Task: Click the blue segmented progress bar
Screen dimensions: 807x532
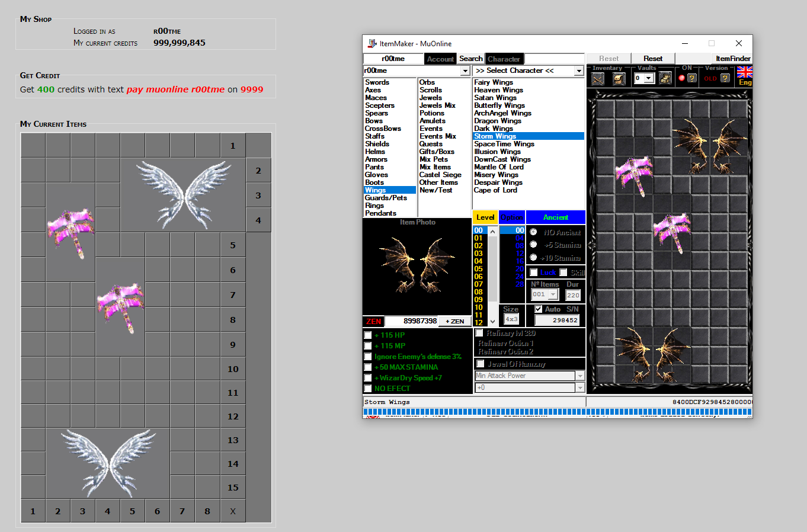Action: (557, 411)
